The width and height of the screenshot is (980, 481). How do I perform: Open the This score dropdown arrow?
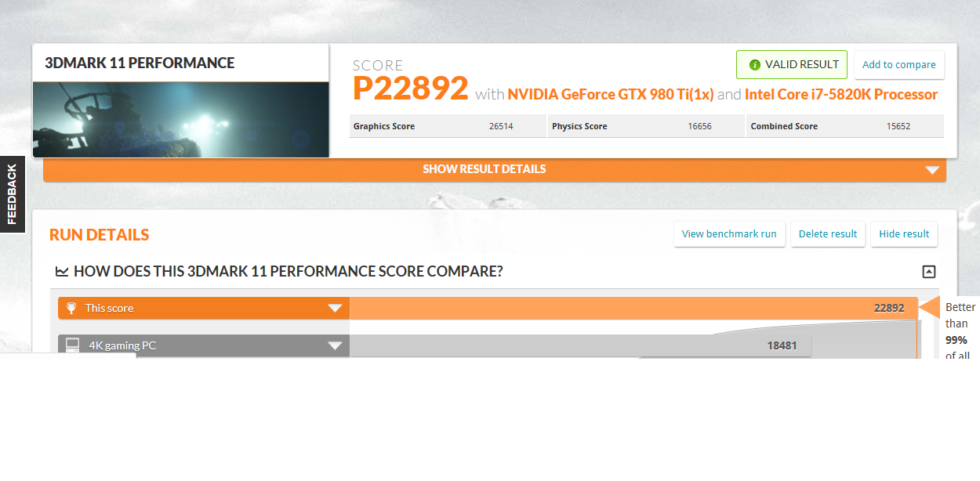(335, 308)
